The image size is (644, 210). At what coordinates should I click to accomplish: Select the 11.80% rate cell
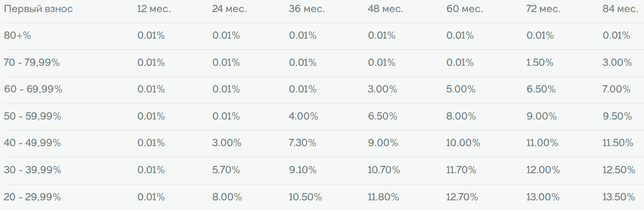(x=383, y=197)
